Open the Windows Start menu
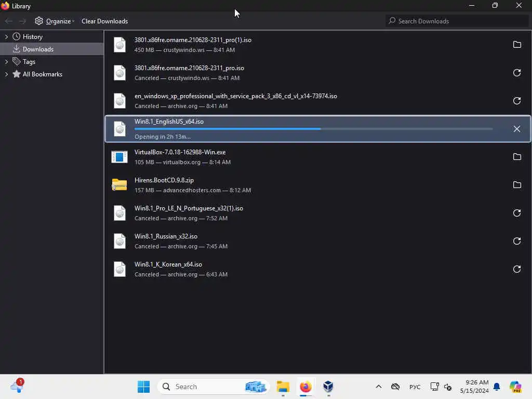The image size is (532, 399). click(x=143, y=387)
